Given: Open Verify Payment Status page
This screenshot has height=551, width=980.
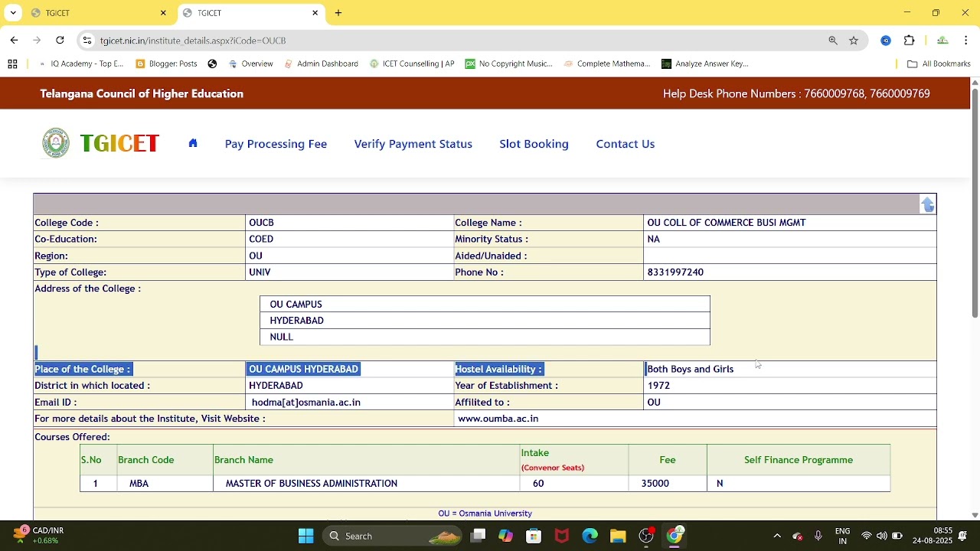Looking at the screenshot, I should tap(413, 144).
